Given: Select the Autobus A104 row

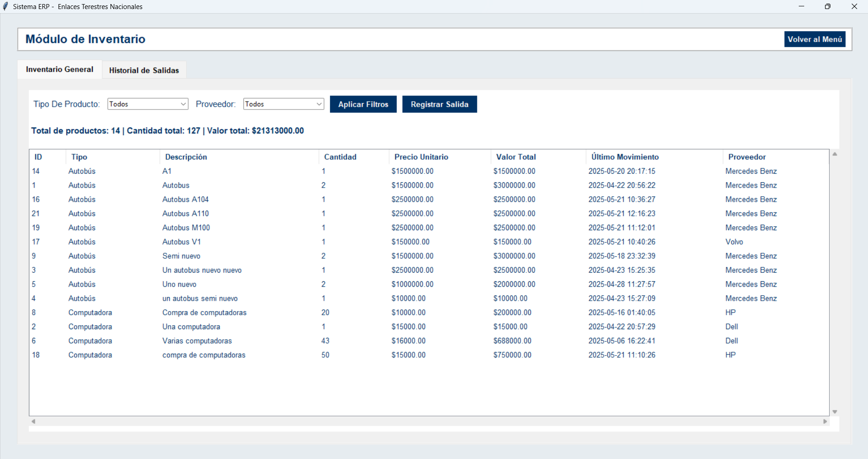Looking at the screenshot, I should coord(429,199).
